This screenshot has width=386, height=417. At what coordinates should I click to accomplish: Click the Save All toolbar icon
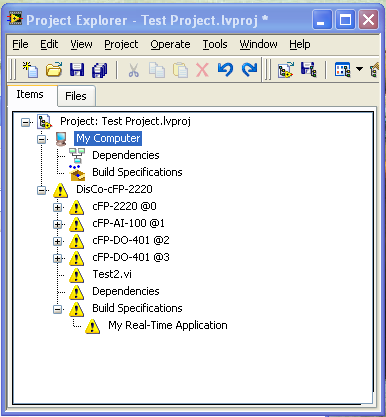point(99,70)
